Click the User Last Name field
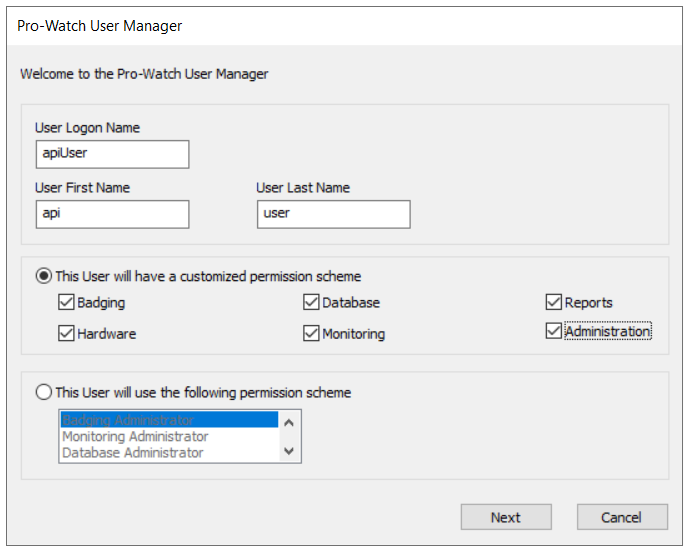Screen dimensions: 697x560 334,215
